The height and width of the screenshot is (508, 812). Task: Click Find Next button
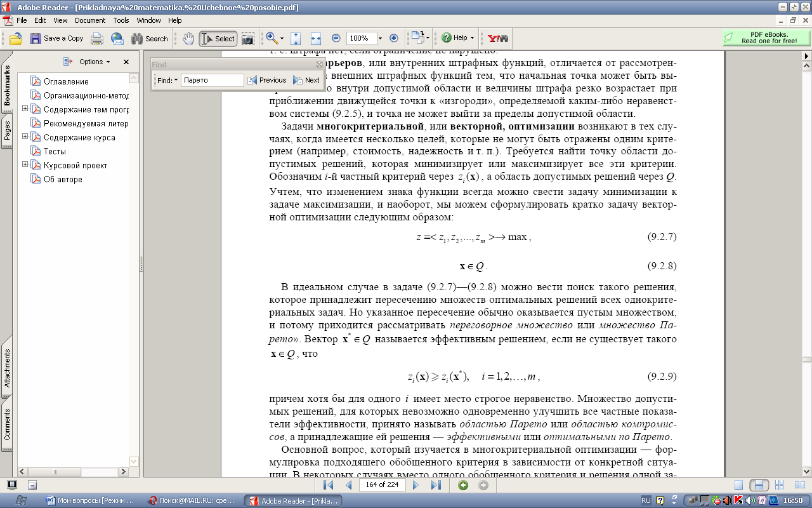pos(306,80)
